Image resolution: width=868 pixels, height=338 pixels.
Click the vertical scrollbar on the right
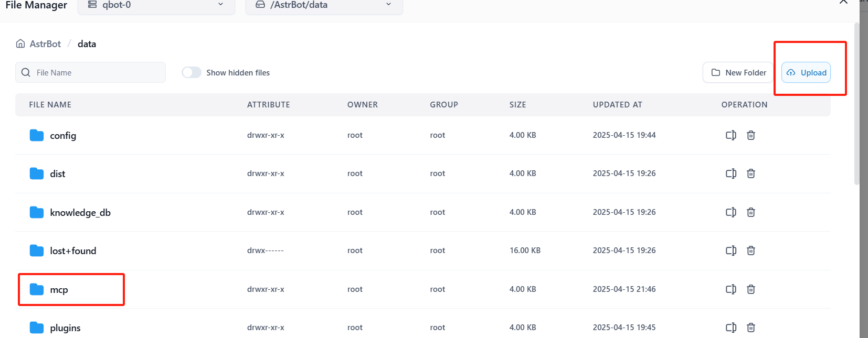click(856, 105)
